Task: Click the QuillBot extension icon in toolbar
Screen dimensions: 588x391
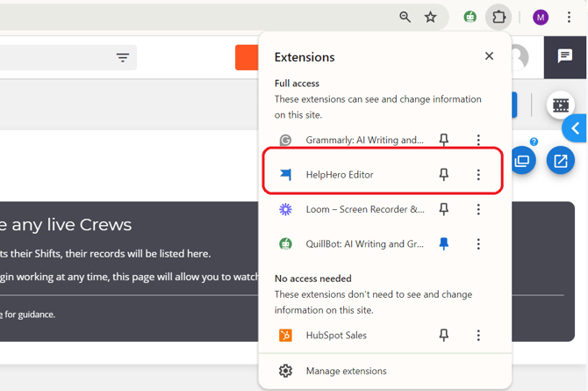Action: pos(470,17)
